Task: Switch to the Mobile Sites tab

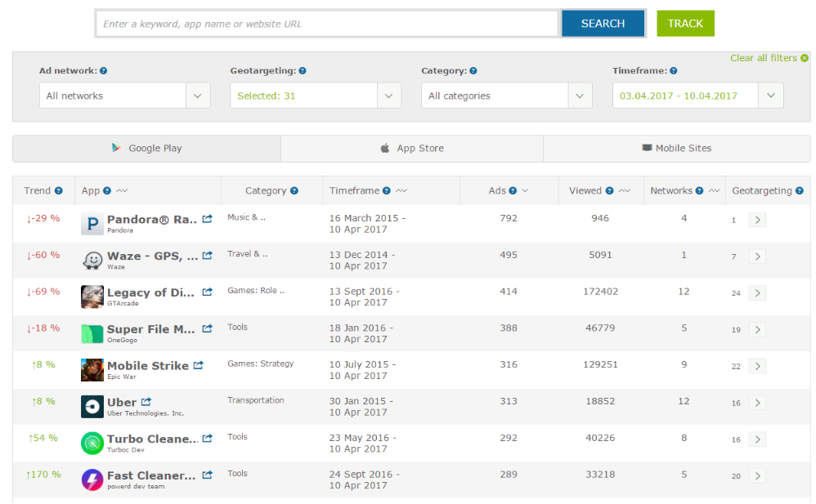Action: pyautogui.click(x=677, y=148)
